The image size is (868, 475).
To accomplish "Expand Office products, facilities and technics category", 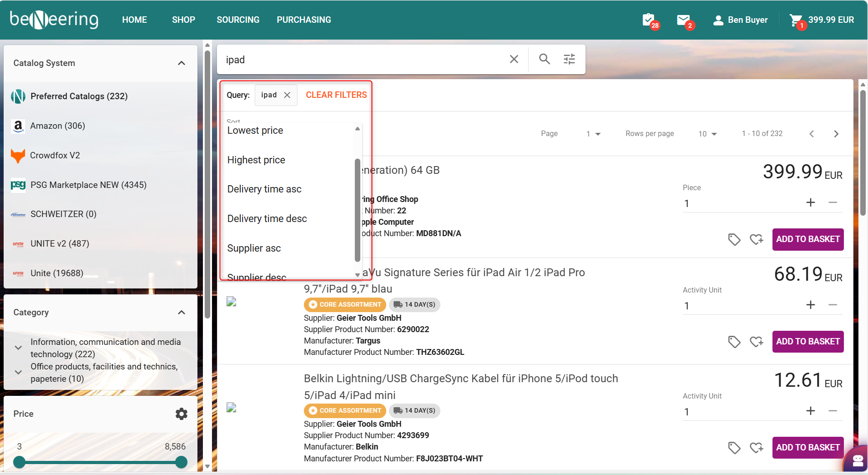I will pyautogui.click(x=18, y=372).
